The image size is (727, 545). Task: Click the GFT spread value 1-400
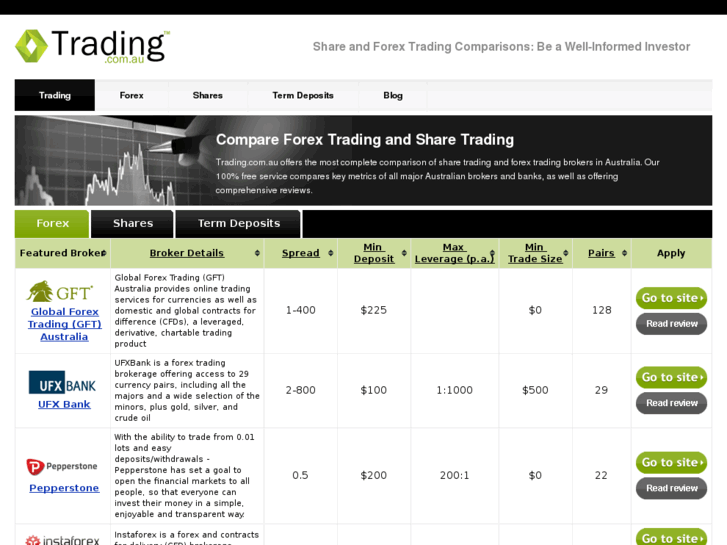click(300, 310)
